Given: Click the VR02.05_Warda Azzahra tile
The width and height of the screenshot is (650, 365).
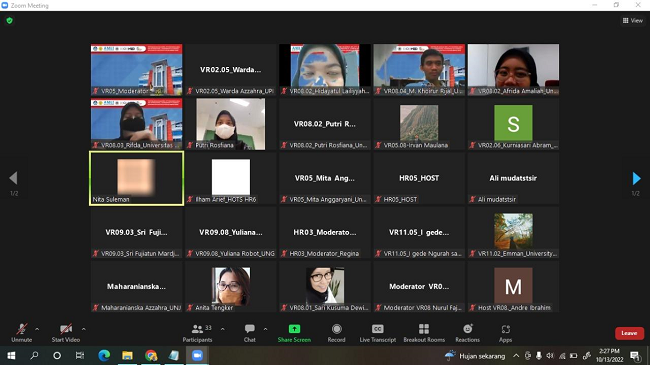Looking at the screenshot, I should click(x=230, y=70).
